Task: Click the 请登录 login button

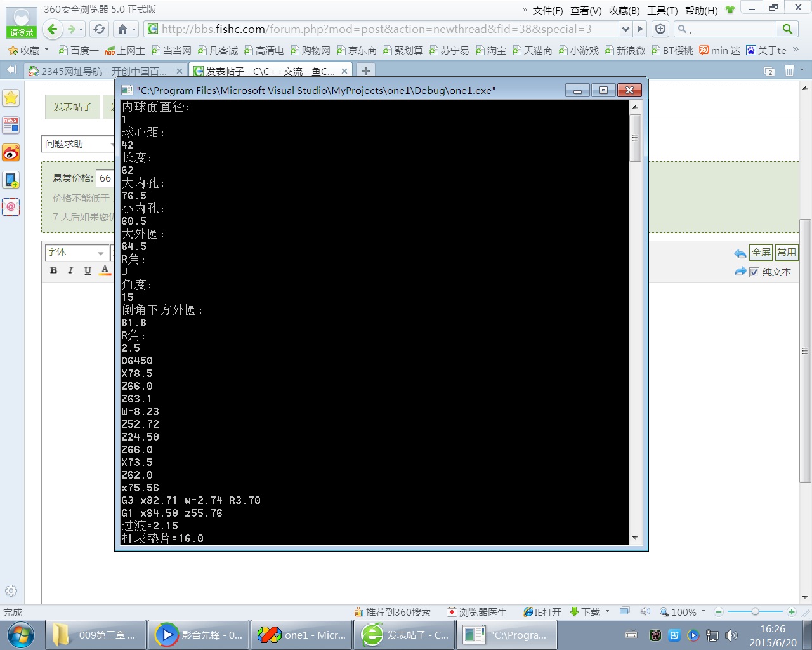Action: pyautogui.click(x=21, y=32)
